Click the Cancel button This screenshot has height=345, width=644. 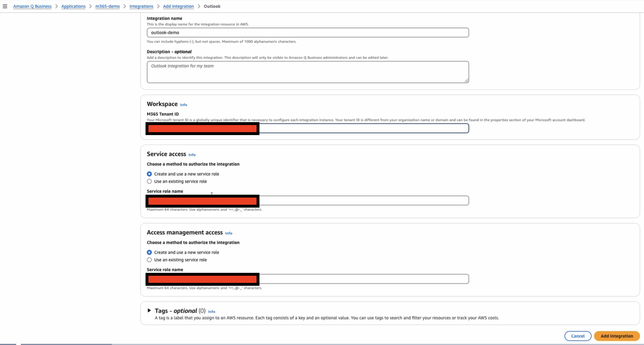[x=577, y=336]
